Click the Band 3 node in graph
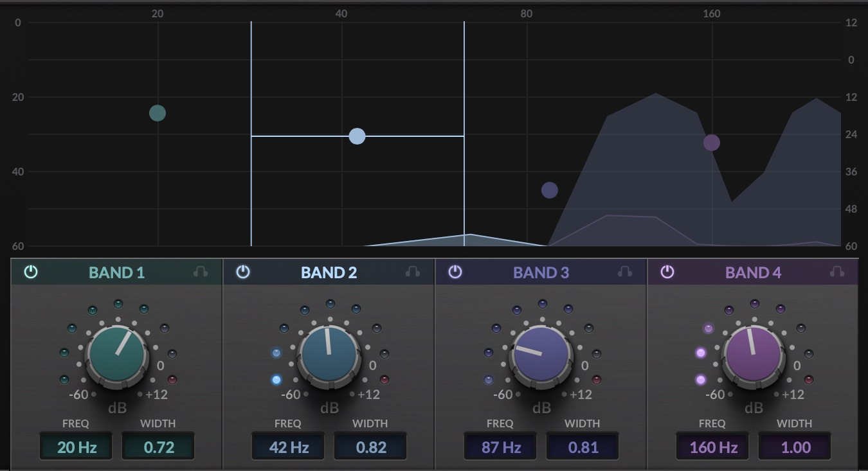This screenshot has width=868, height=471. [550, 190]
